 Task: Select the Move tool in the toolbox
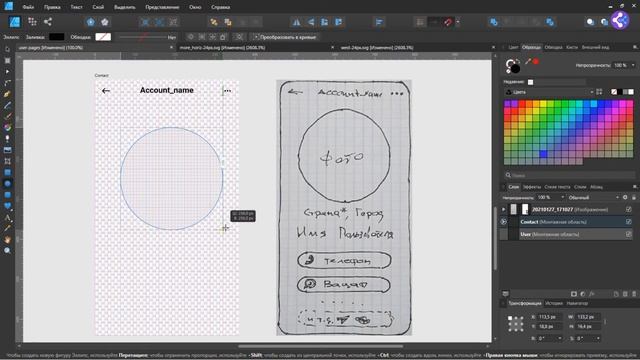pyautogui.click(x=7, y=49)
